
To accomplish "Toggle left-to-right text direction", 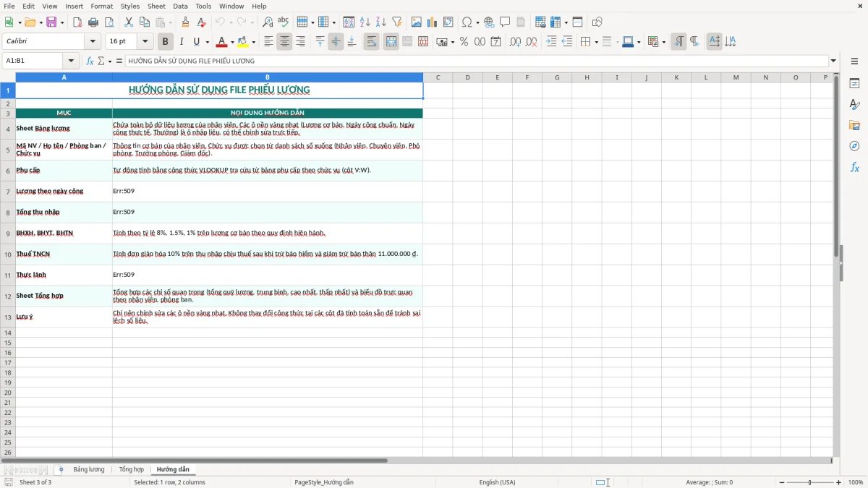I will [x=678, y=42].
